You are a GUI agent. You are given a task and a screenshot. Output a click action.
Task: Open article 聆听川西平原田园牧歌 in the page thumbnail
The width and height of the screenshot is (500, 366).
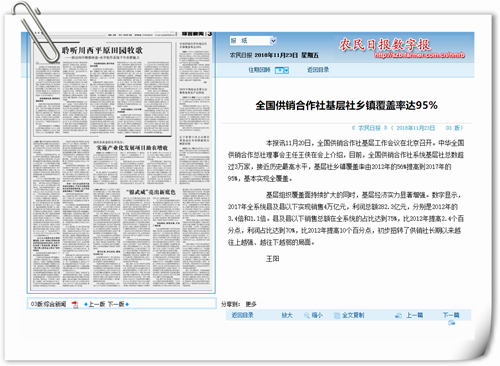coord(102,51)
